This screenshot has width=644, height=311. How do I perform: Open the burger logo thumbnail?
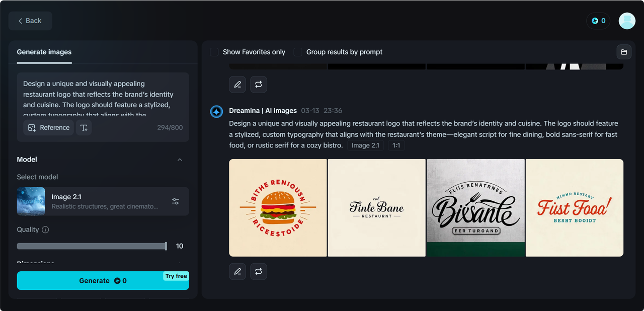278,208
